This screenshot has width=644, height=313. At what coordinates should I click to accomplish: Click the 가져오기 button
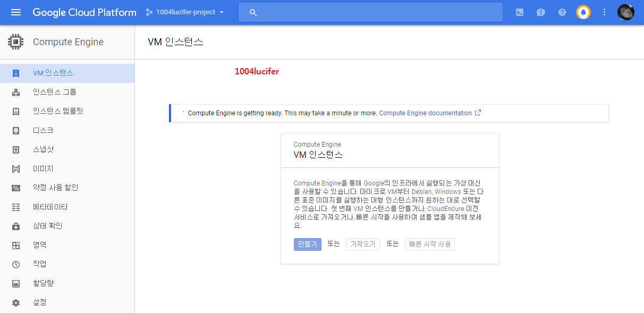click(x=362, y=244)
